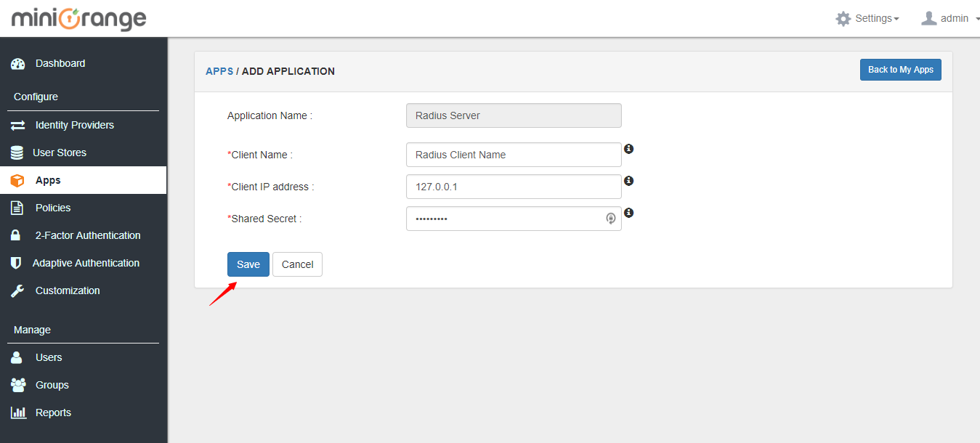Screen dimensions: 980x443
Task: Click the Customization wrench icon
Action: tap(17, 290)
